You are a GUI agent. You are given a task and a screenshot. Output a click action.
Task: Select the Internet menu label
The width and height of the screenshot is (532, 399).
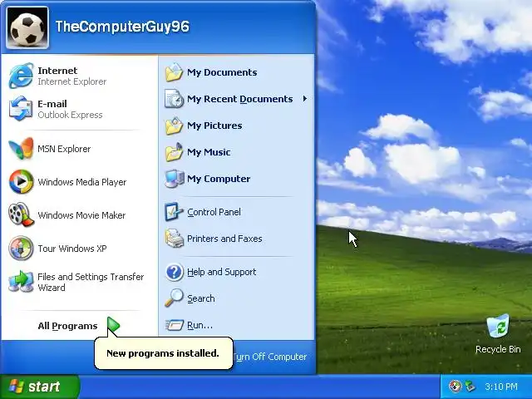pyautogui.click(x=57, y=71)
